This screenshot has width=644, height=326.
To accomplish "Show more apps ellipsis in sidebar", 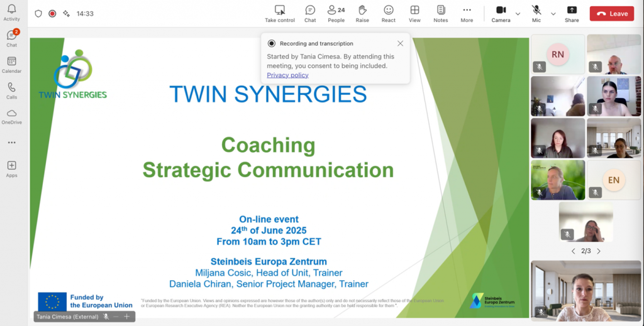I will [x=11, y=143].
